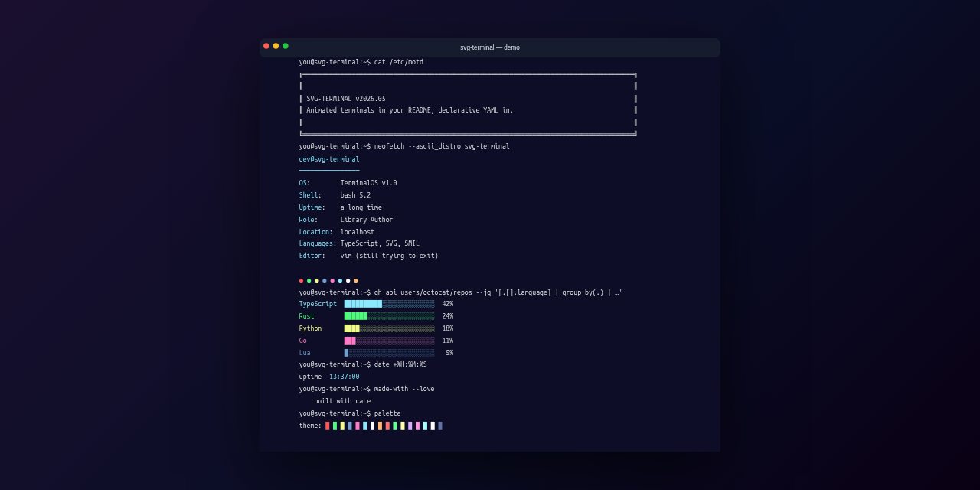The width and height of the screenshot is (980, 490).
Task: Click the 'Editor:' field label
Action: click(312, 256)
